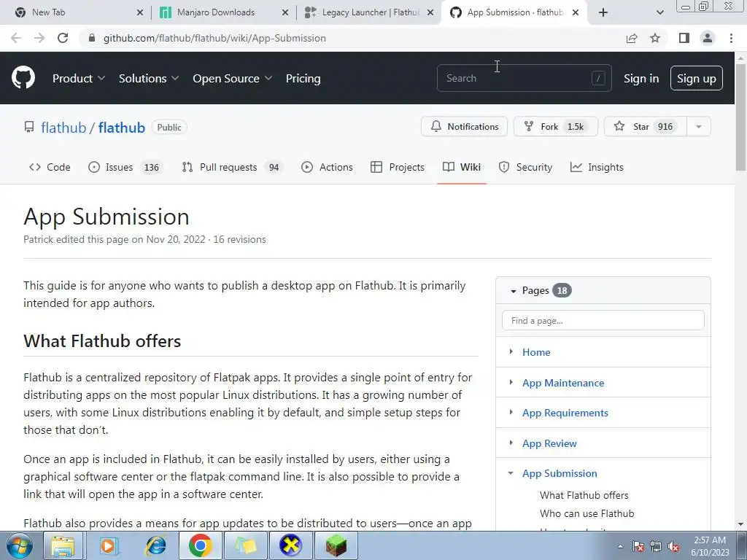Go to the Actions tab
The height and width of the screenshot is (560, 747).
(327, 167)
